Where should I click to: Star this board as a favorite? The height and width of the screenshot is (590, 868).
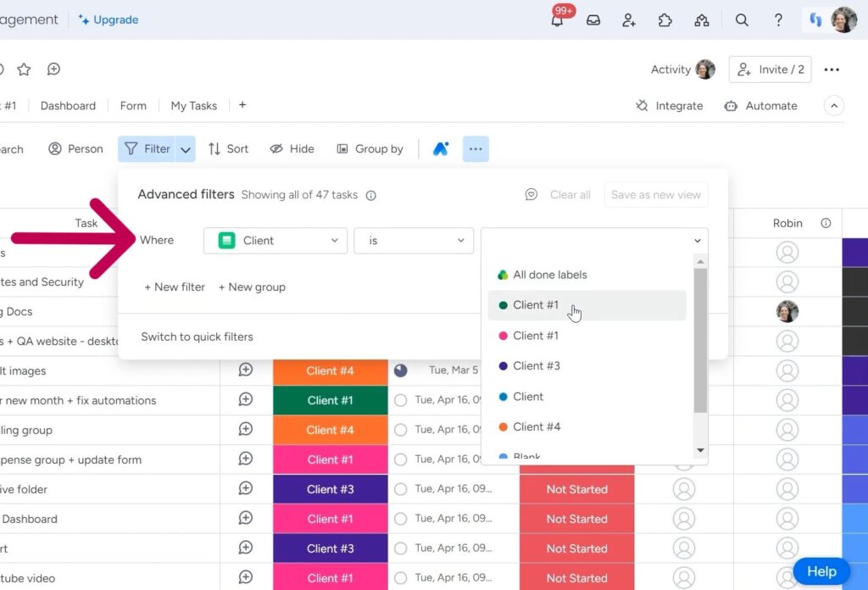[x=24, y=70]
